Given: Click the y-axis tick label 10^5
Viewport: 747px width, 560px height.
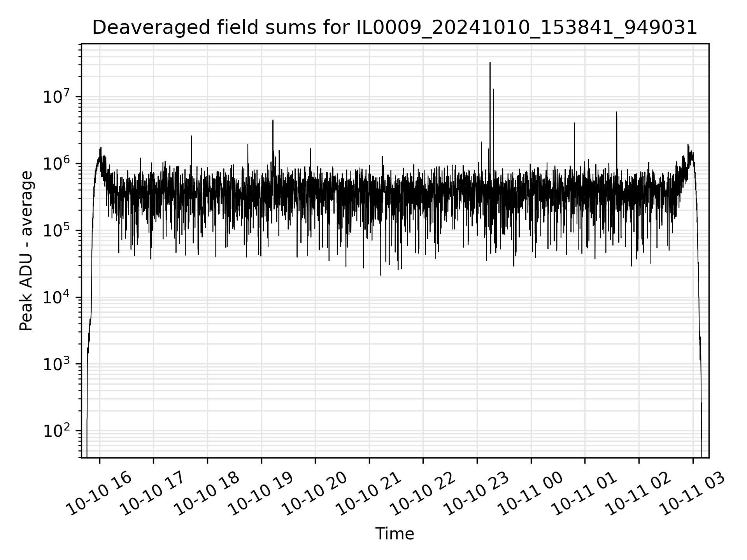Looking at the screenshot, I should (57, 230).
